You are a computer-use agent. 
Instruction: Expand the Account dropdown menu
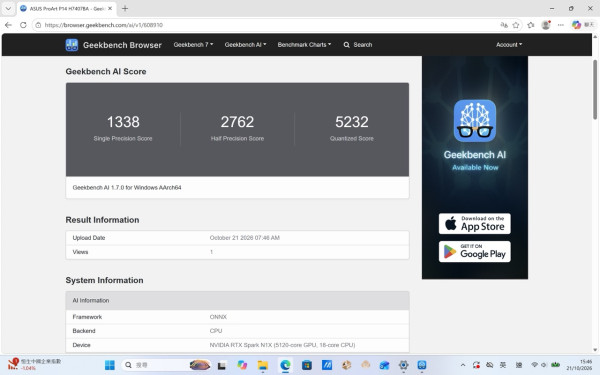(509, 45)
